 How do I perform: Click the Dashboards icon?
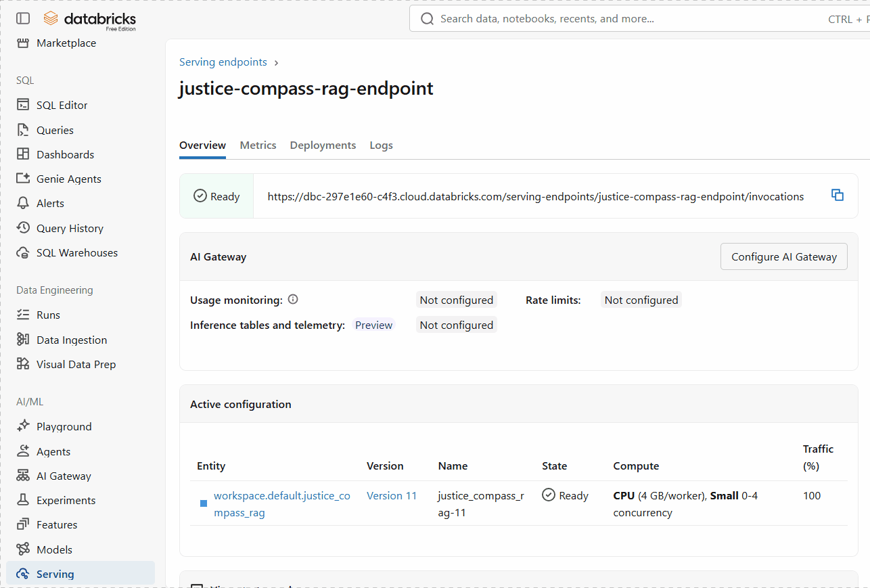[x=23, y=155]
